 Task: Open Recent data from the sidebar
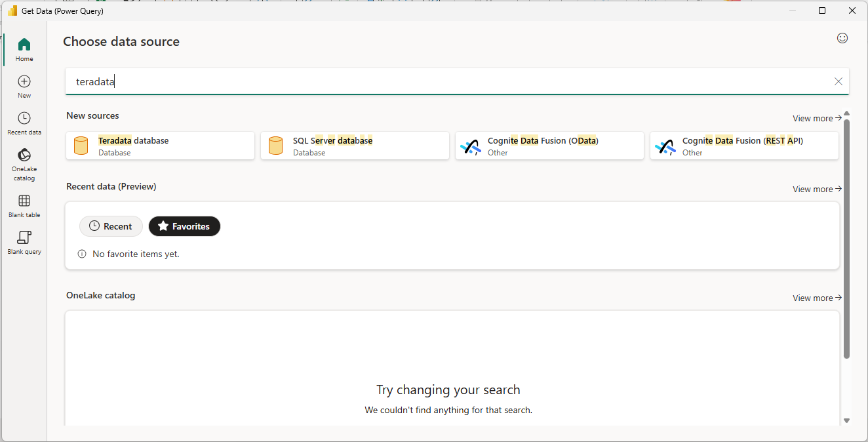(24, 123)
